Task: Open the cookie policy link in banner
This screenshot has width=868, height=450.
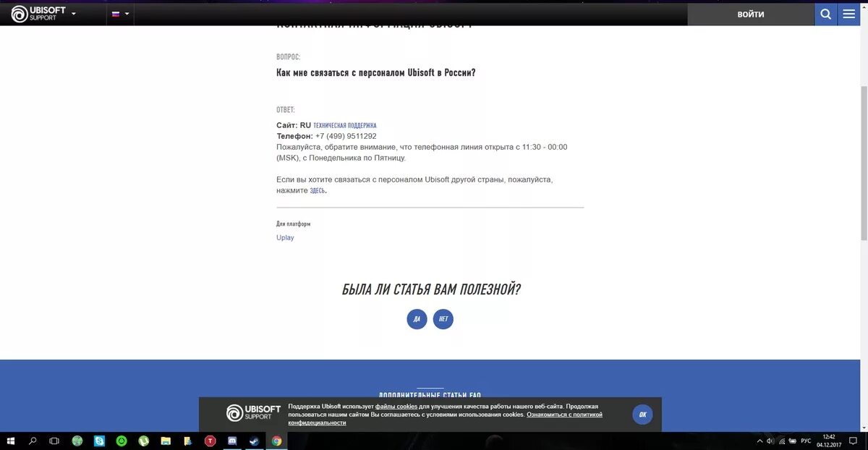Action: pos(446,418)
